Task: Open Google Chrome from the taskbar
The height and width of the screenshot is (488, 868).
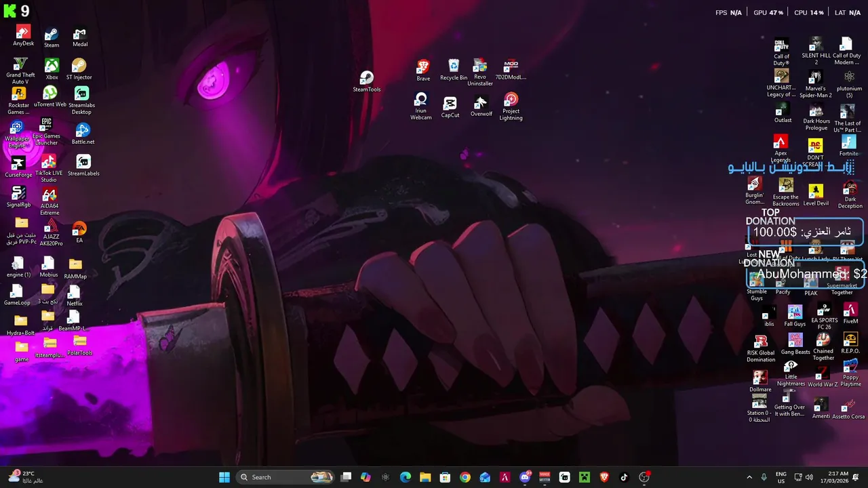Action: [465, 477]
